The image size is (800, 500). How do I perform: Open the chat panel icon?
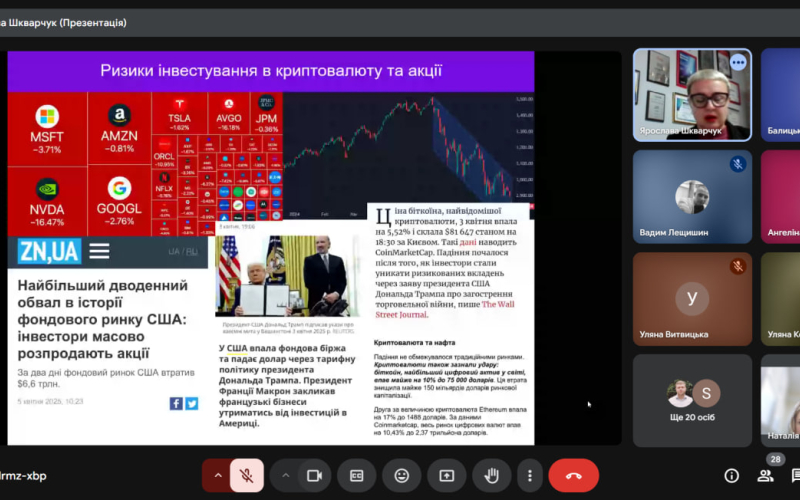pos(795,476)
